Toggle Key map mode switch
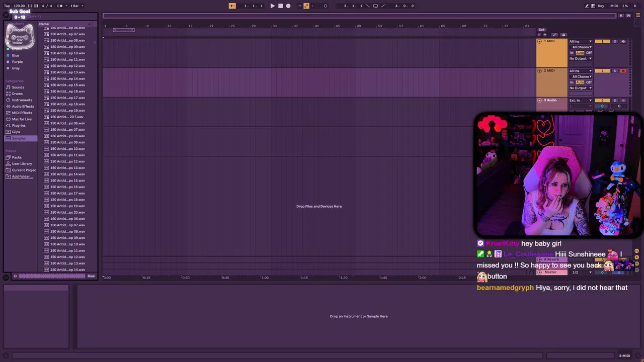 [x=601, y=6]
